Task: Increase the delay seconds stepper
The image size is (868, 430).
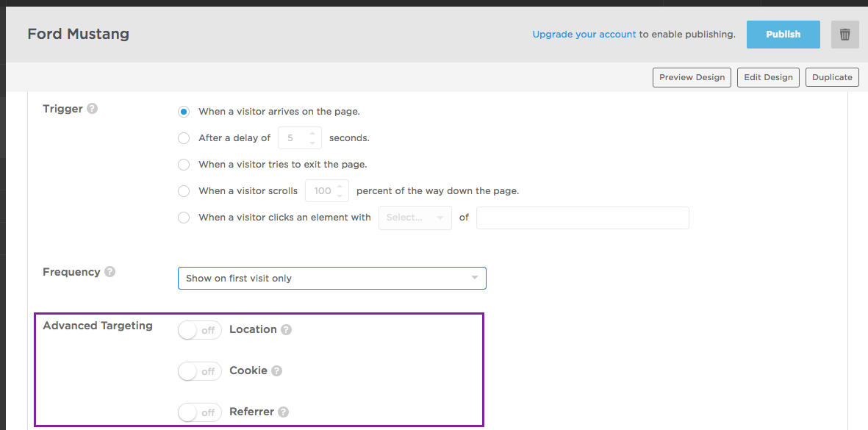Action: [312, 133]
